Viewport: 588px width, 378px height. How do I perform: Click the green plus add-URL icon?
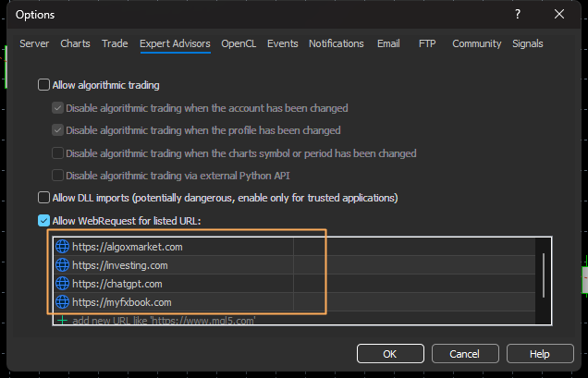point(63,320)
